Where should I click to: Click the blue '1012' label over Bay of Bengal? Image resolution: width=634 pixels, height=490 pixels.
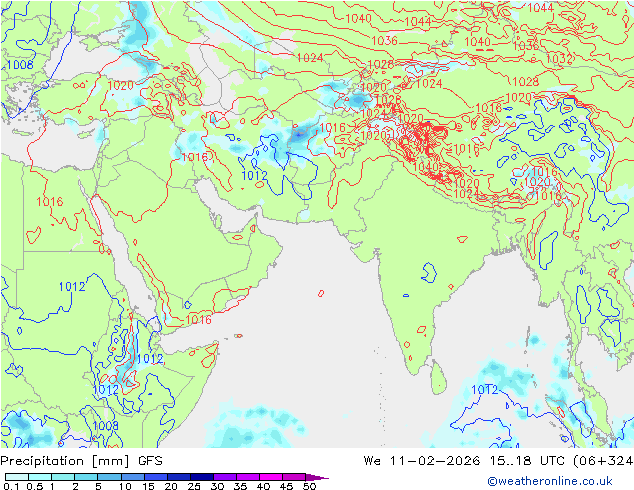coord(485,390)
